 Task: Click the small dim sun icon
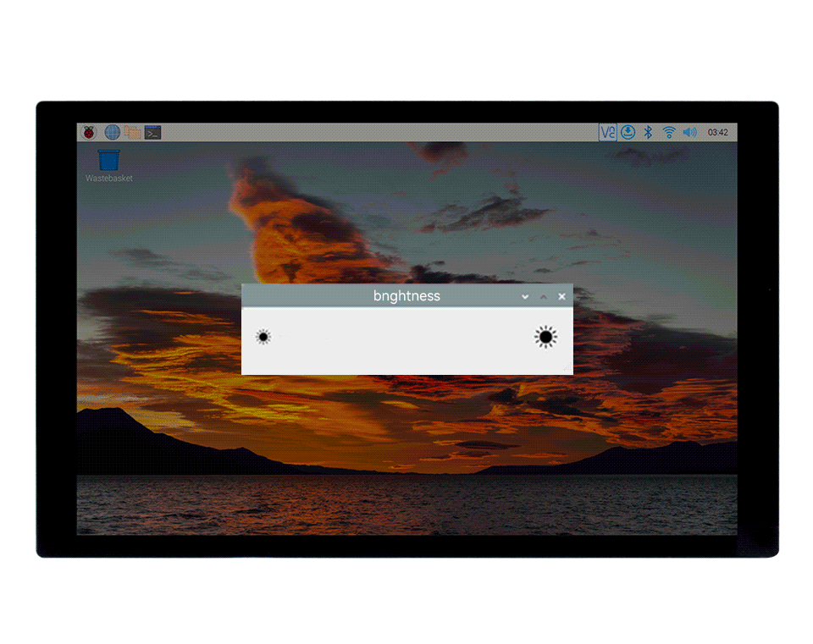point(263,337)
